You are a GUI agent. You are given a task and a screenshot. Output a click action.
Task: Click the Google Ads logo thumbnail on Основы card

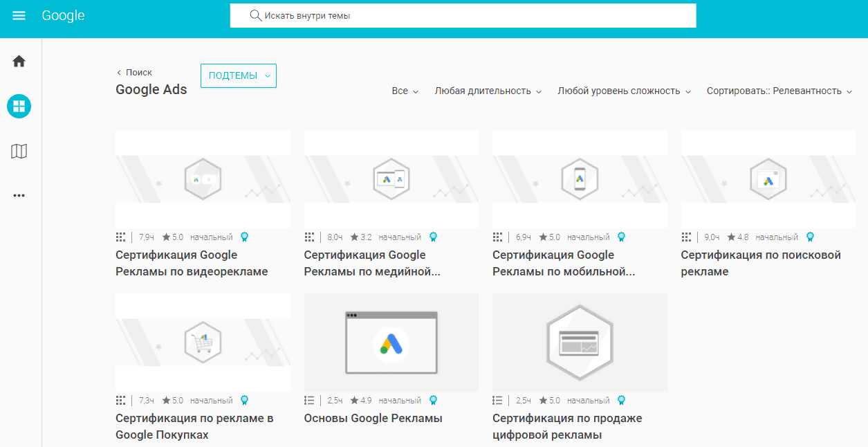[x=391, y=342]
